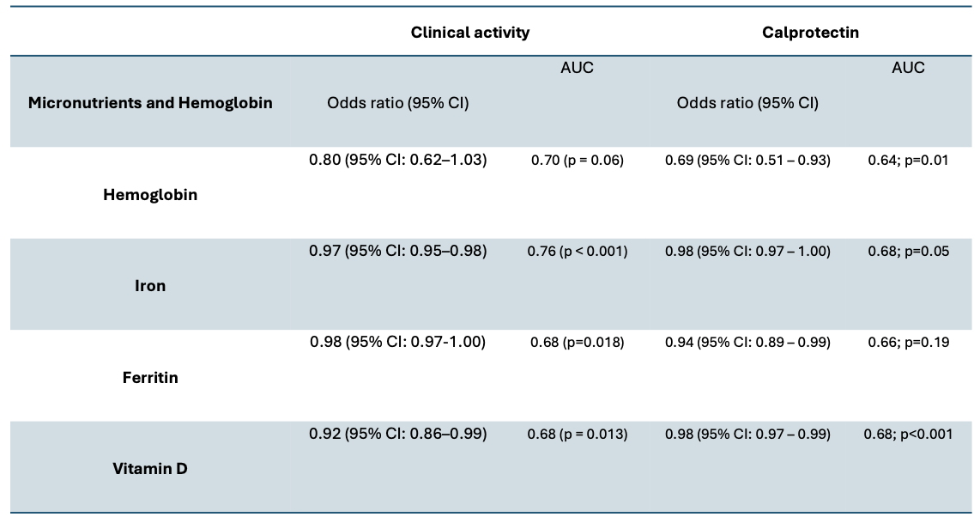Select Iron clinical odds ratio 0.97 cell
This screenshot has width=980, height=517.
tap(397, 251)
